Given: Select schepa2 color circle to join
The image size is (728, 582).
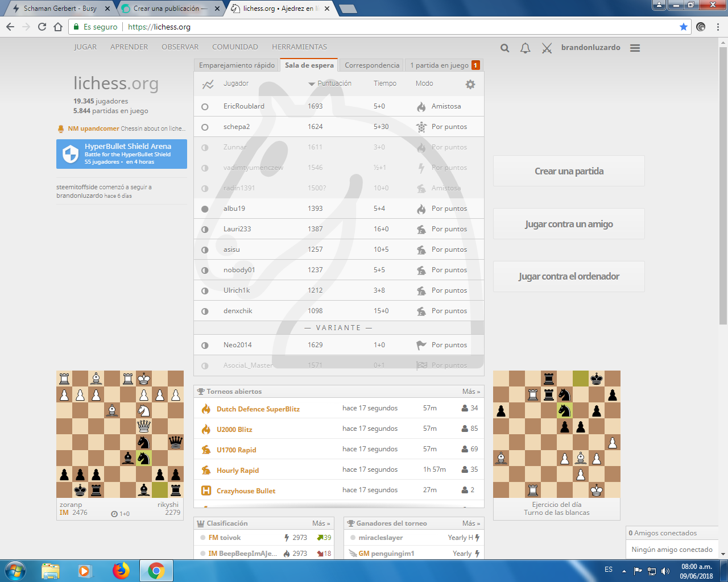Looking at the screenshot, I should click(x=205, y=127).
